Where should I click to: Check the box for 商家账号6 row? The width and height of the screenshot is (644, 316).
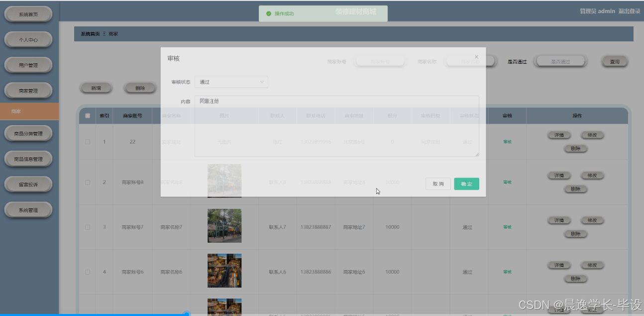88,272
